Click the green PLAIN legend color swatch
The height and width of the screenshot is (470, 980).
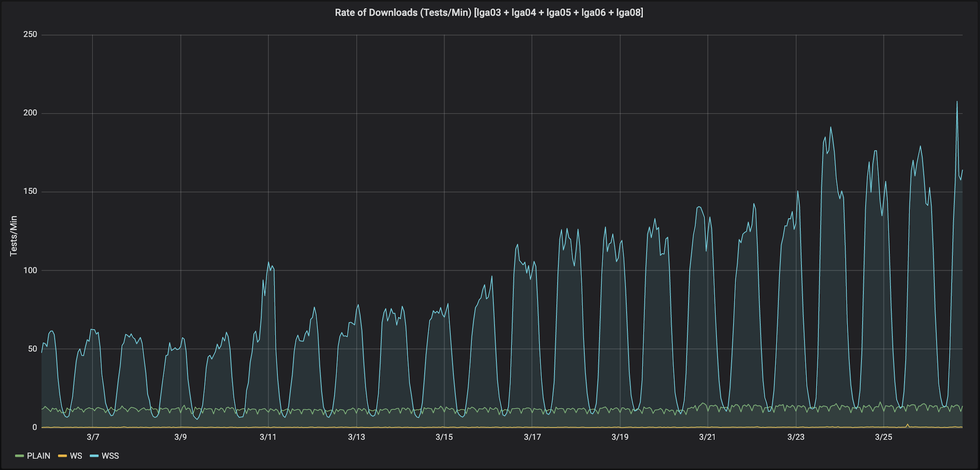coord(20,456)
